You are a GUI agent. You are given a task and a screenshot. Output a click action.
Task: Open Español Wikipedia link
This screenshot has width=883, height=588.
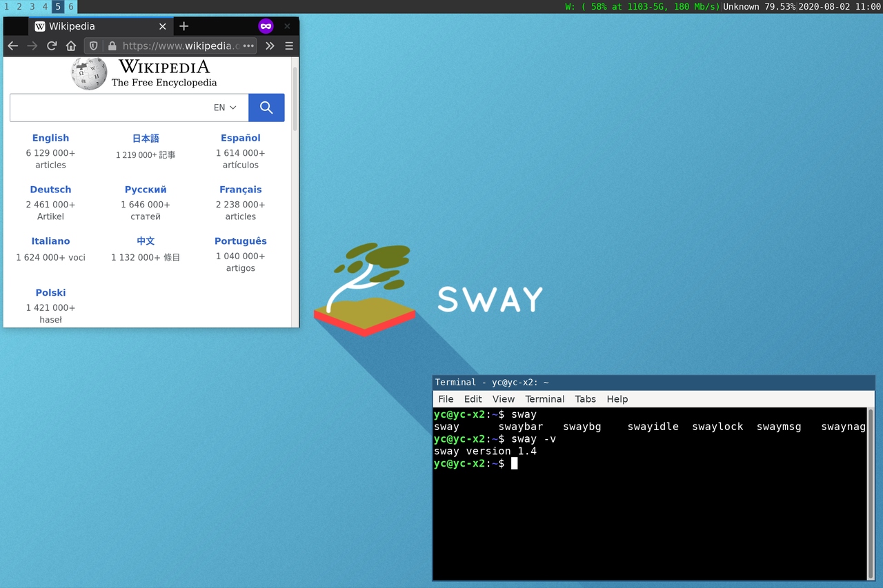241,138
